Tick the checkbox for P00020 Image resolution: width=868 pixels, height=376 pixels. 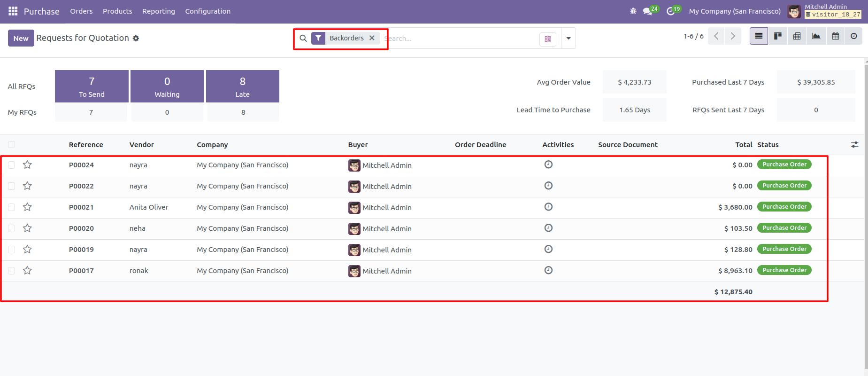click(x=12, y=228)
